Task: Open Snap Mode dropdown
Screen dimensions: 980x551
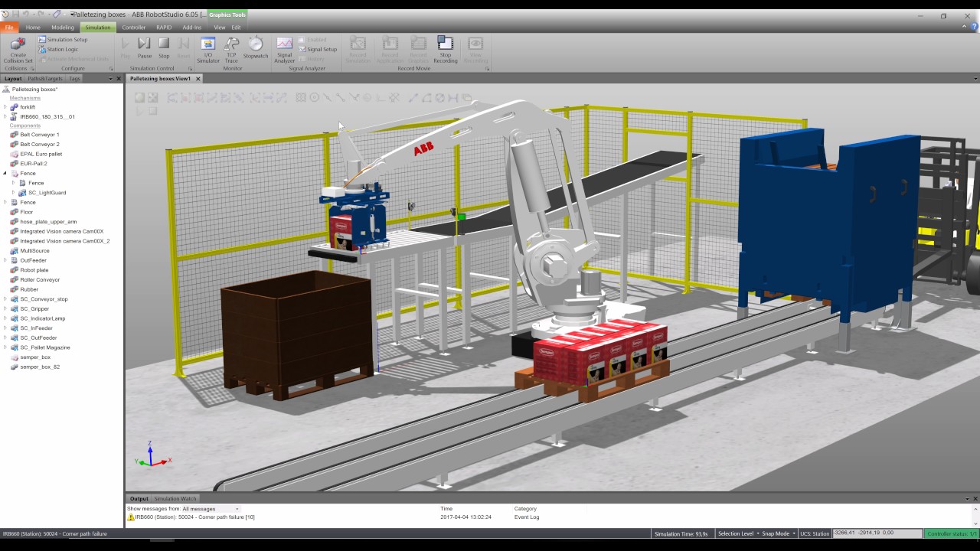Action: 779,533
